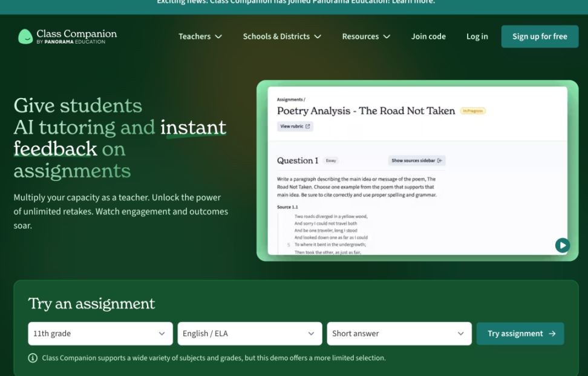The height and width of the screenshot is (376, 588).
Task: Open the Short answer type dropdown
Action: click(x=399, y=334)
